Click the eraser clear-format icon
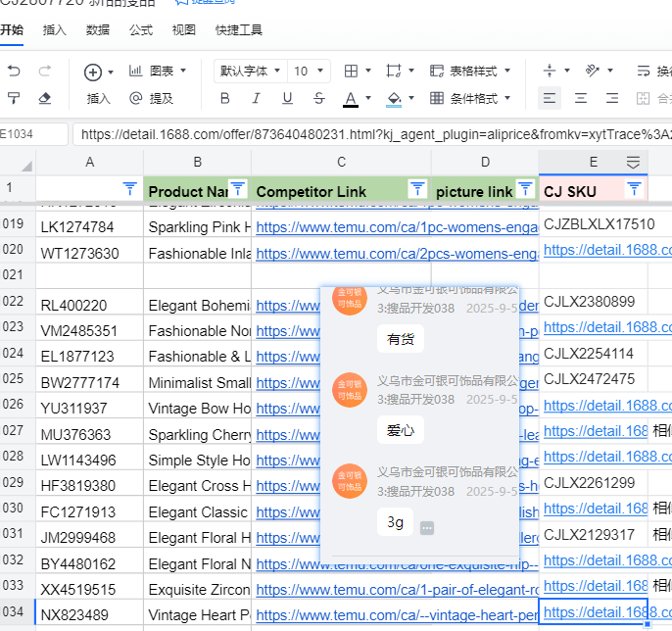The width and height of the screenshot is (672, 631). [44, 98]
